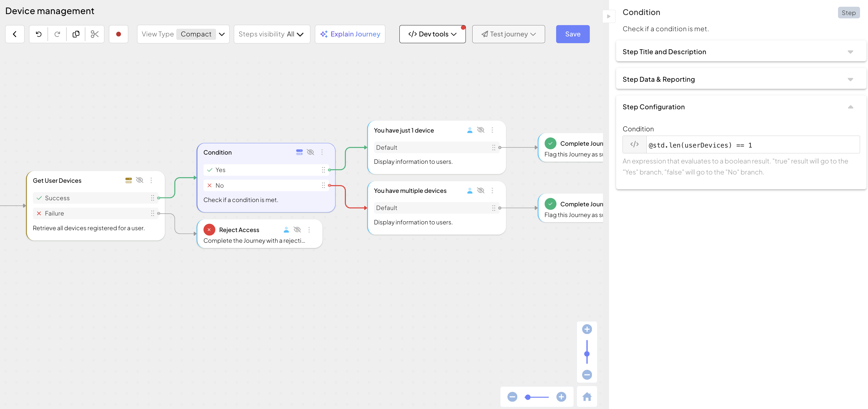
Task: Select Default branch of 'You have multiple devices'
Action: click(436, 208)
